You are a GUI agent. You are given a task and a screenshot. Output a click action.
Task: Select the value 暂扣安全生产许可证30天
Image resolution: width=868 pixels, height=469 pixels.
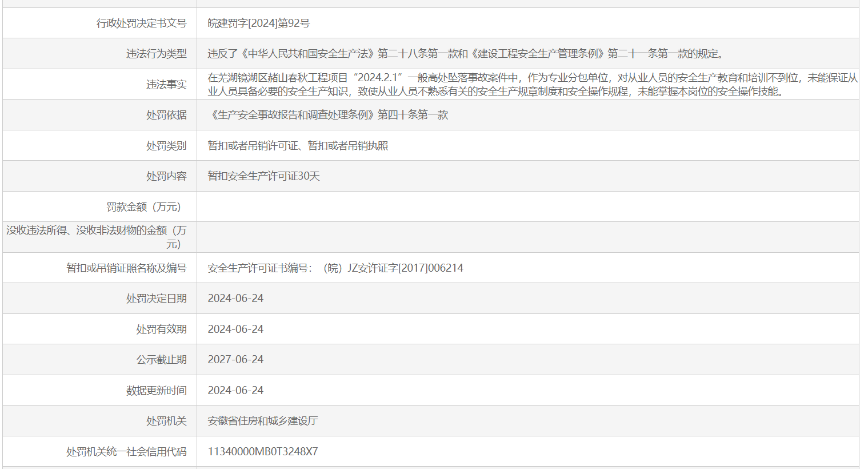click(x=263, y=176)
